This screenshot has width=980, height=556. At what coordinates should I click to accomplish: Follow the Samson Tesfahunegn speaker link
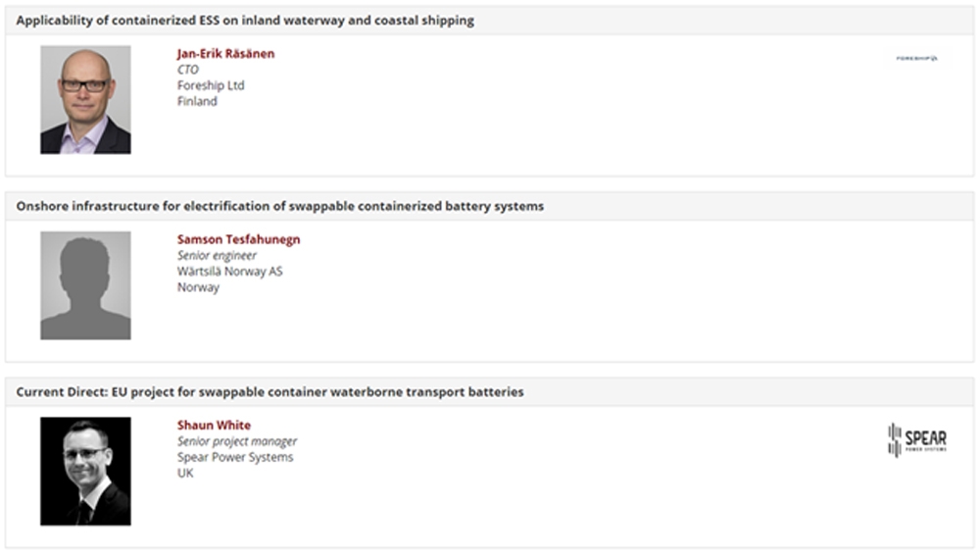(238, 239)
